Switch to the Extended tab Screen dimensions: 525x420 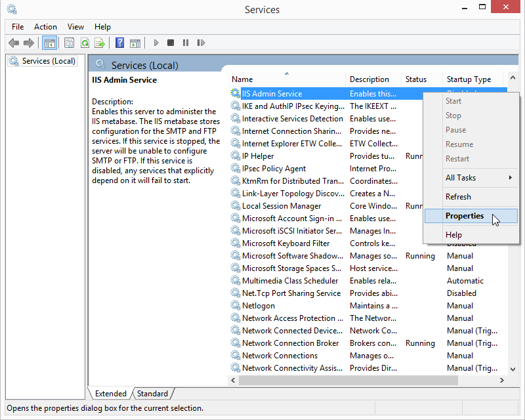110,394
